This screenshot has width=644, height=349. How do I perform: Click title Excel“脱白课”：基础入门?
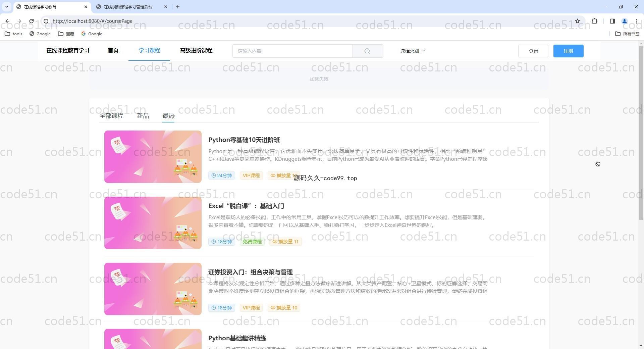pos(246,206)
